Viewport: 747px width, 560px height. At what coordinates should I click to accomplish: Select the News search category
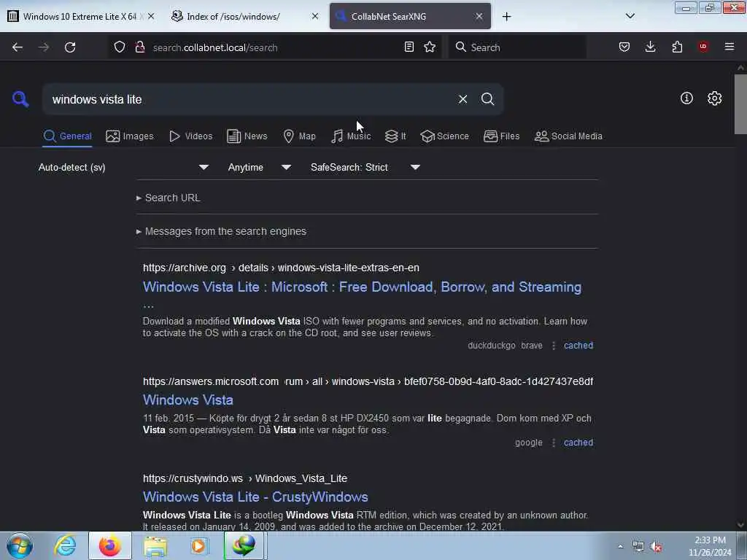coord(247,136)
